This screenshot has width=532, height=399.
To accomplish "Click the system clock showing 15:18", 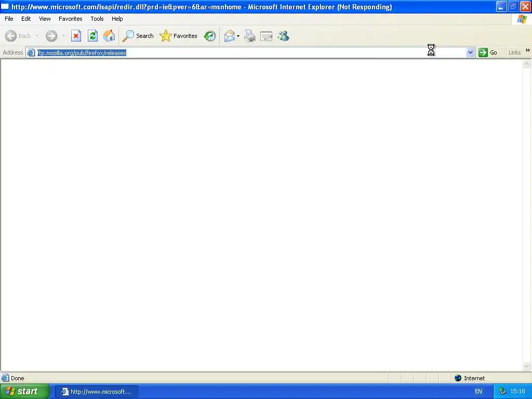I will tap(518, 392).
